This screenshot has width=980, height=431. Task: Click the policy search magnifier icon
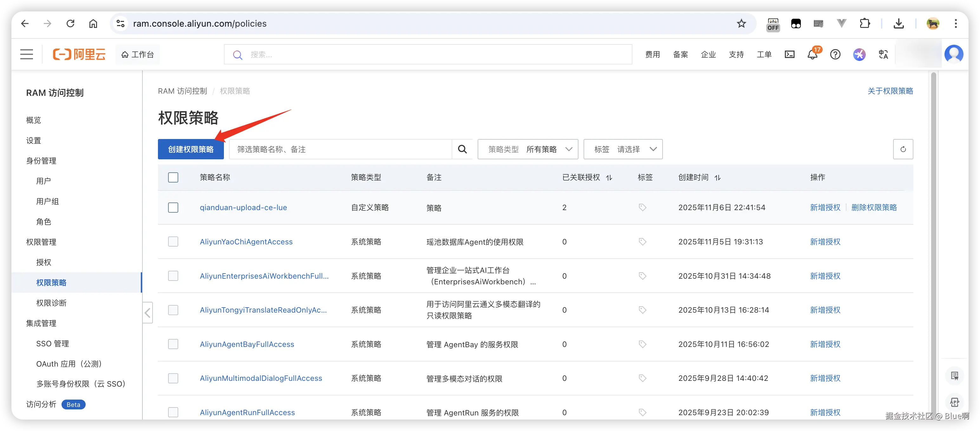tap(462, 149)
